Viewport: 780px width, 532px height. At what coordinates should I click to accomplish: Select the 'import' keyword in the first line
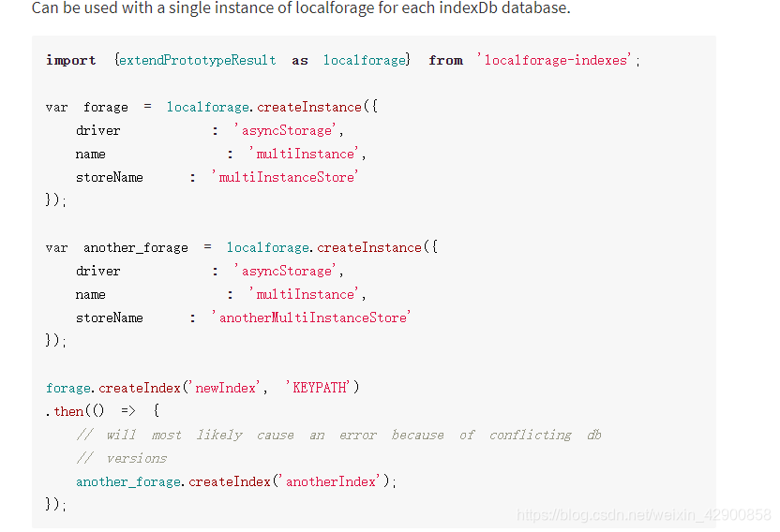[x=70, y=60]
